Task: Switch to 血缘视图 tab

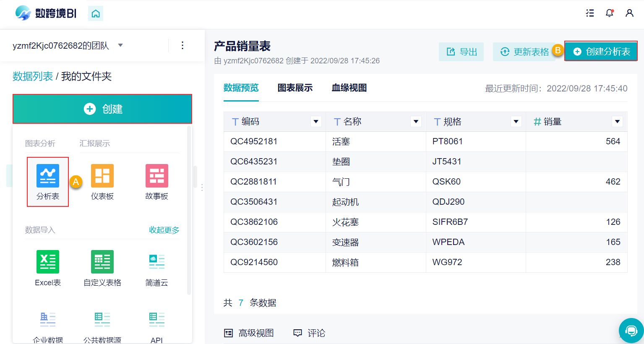Action: (349, 88)
